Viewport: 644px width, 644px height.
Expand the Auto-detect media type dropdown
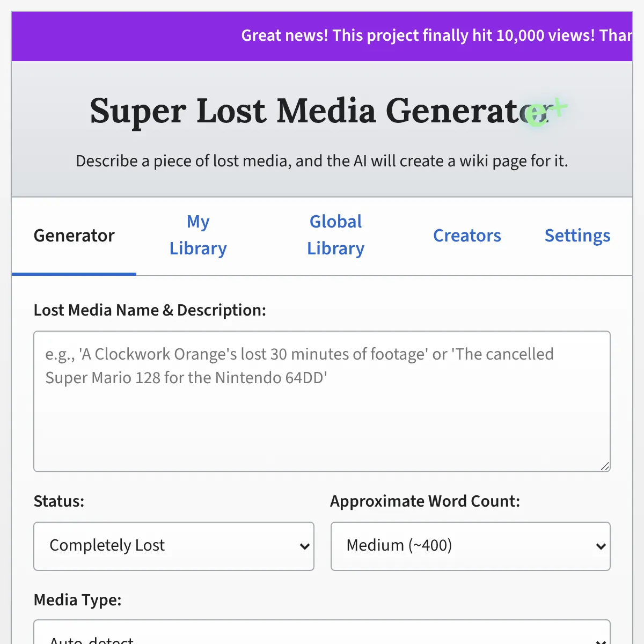[321, 636]
